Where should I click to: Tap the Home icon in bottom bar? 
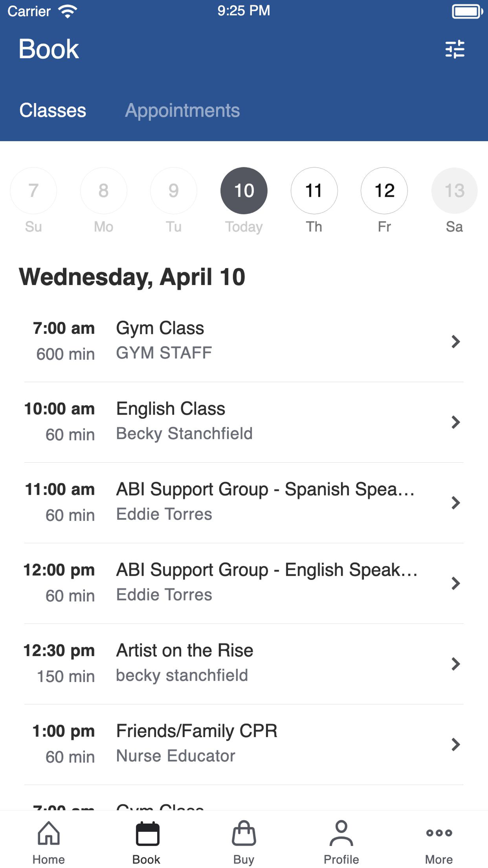tap(49, 833)
